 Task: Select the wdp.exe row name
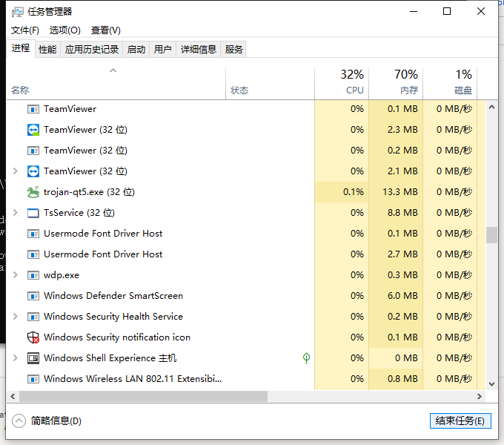62,275
